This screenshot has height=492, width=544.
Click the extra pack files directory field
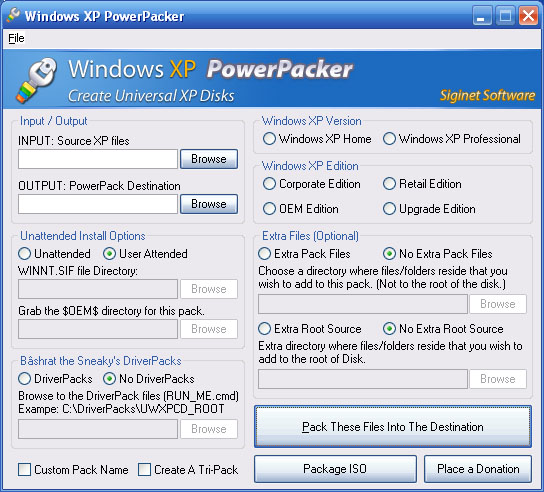pos(363,304)
